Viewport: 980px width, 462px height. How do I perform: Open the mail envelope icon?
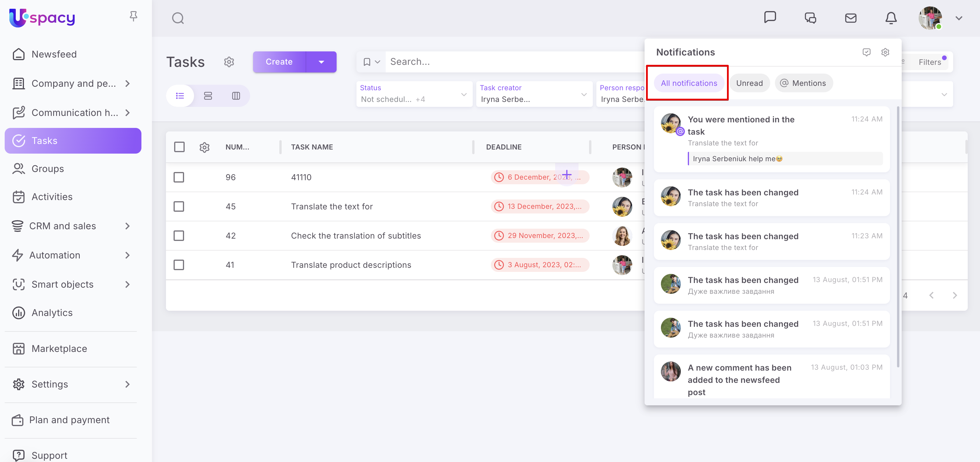click(850, 18)
